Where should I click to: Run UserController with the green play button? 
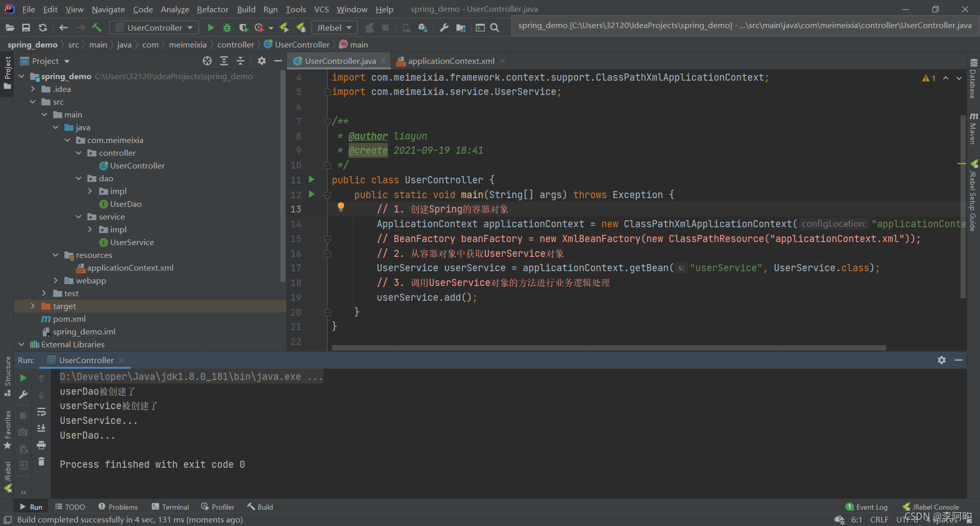pyautogui.click(x=211, y=28)
